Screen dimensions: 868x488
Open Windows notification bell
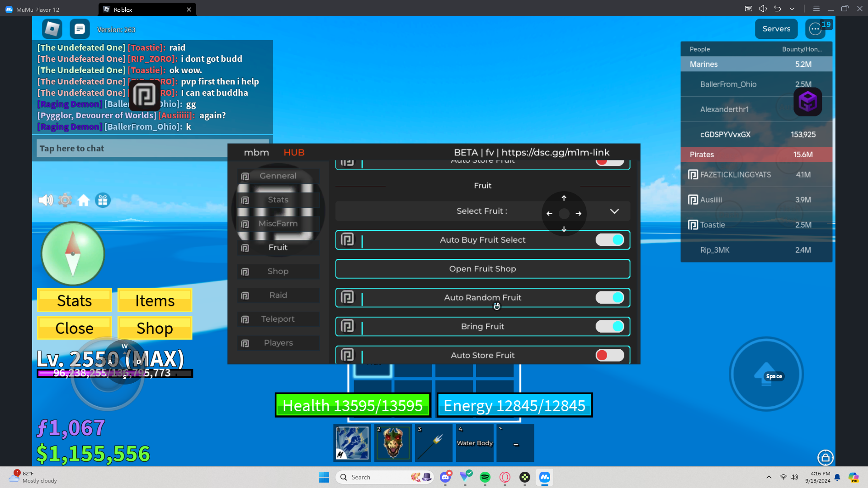(x=837, y=477)
